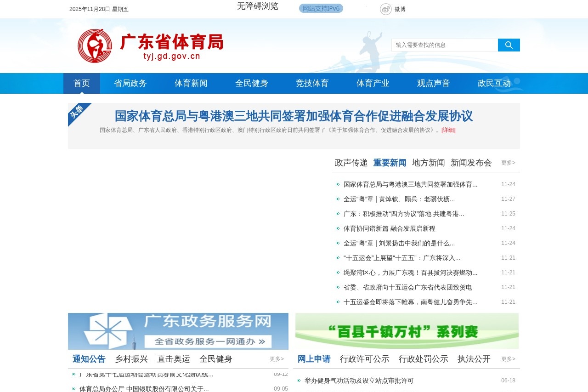
Task: Switch to the 地方新闻 tab
Action: coord(428,163)
